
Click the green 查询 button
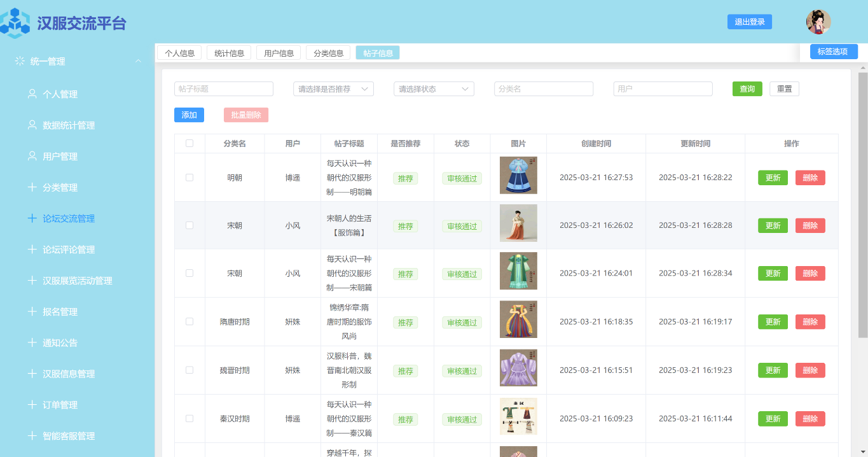tap(747, 89)
